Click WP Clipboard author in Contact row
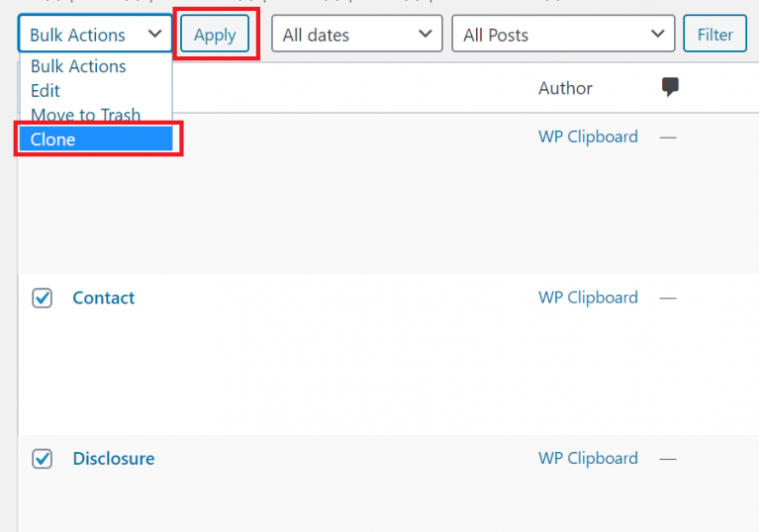This screenshot has height=532, width=759. 588,298
